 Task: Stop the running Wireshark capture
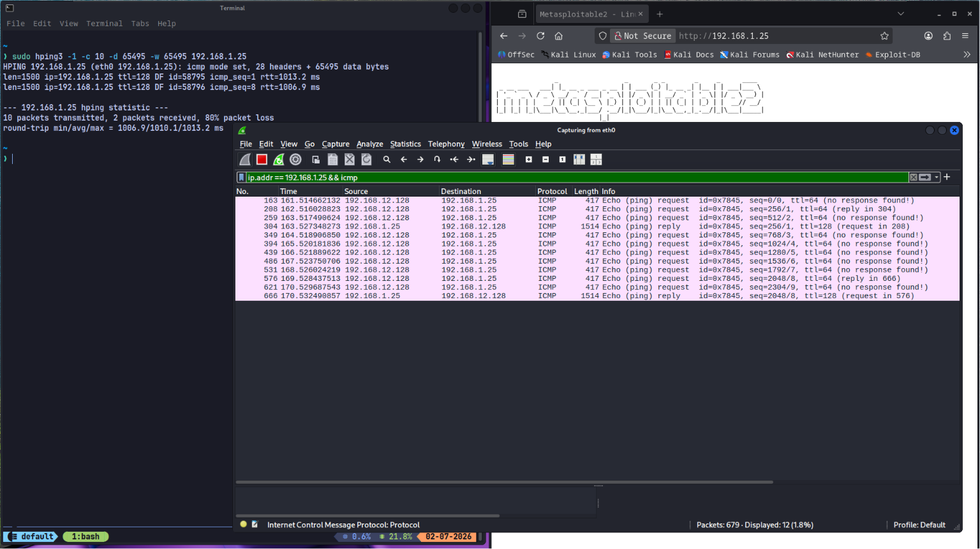coord(262,160)
